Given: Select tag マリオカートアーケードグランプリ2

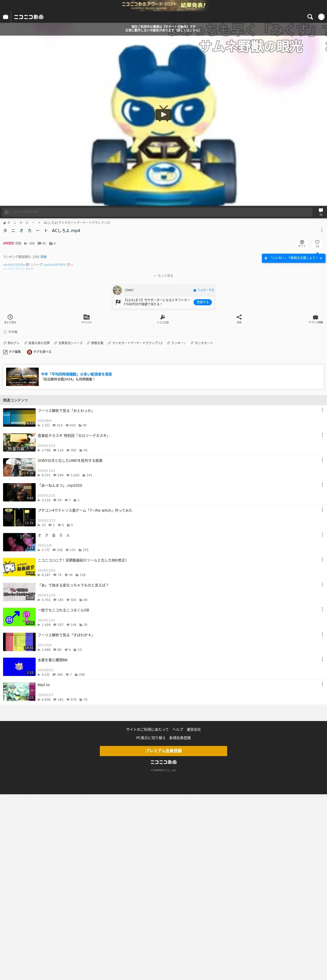Looking at the screenshot, I should (x=135, y=343).
